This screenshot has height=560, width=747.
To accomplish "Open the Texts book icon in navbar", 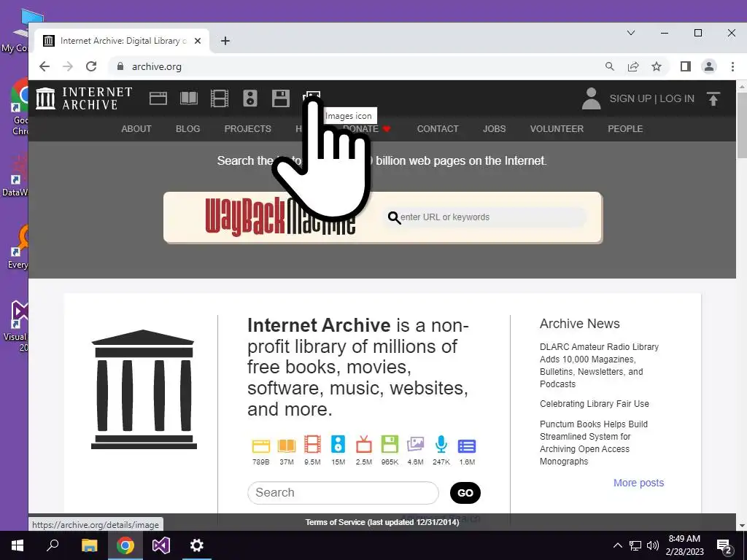I will (x=189, y=98).
